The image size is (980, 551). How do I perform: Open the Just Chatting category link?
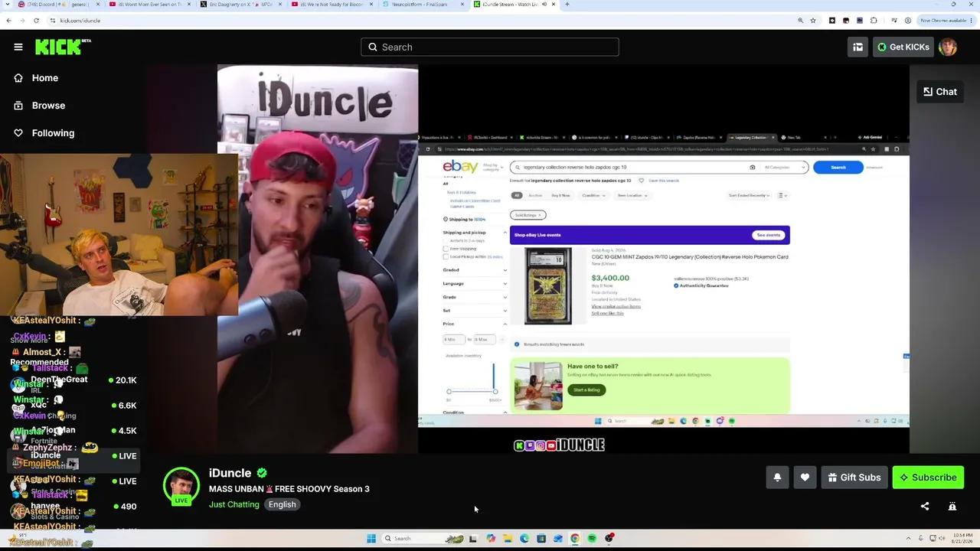(x=234, y=504)
